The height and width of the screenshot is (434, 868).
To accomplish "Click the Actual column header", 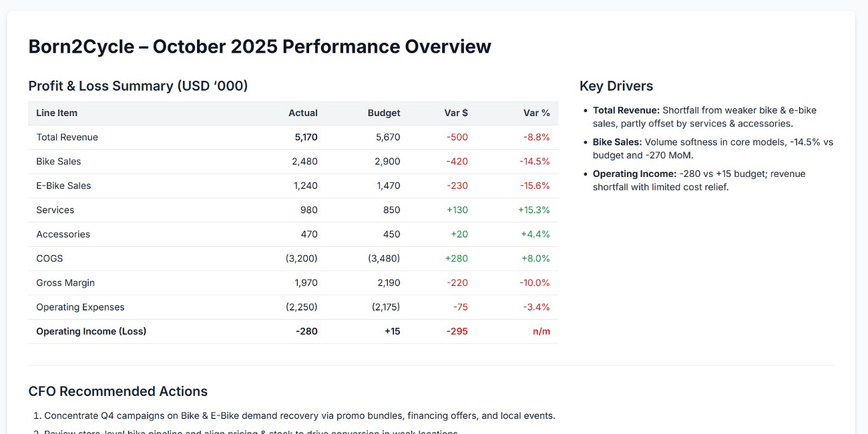I will 302,113.
